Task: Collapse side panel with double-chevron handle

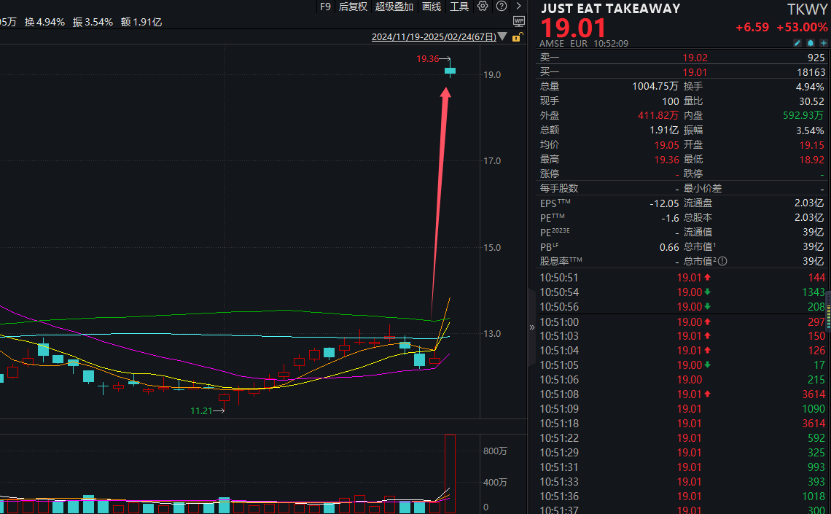Action: click(x=531, y=325)
